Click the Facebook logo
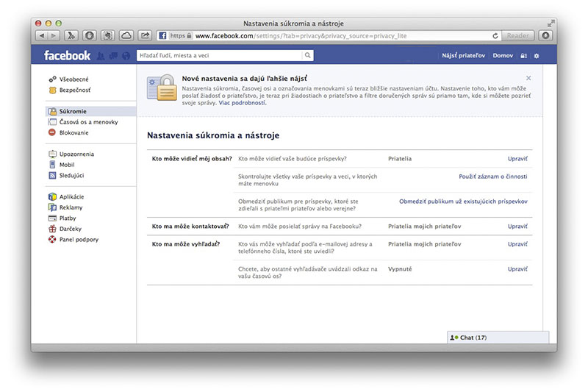 tap(67, 55)
